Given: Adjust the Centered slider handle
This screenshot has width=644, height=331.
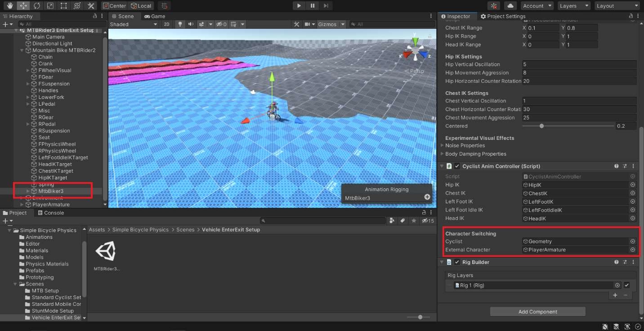Looking at the screenshot, I should point(541,126).
